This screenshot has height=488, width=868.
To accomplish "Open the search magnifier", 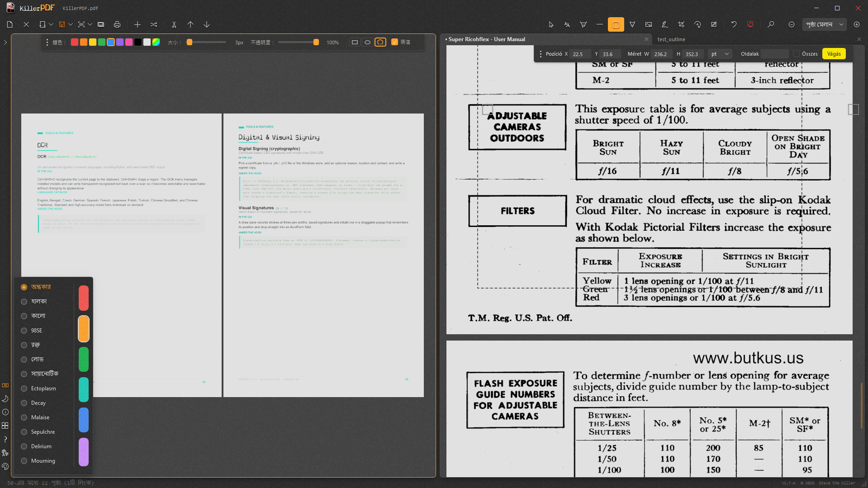I will pyautogui.click(x=771, y=24).
